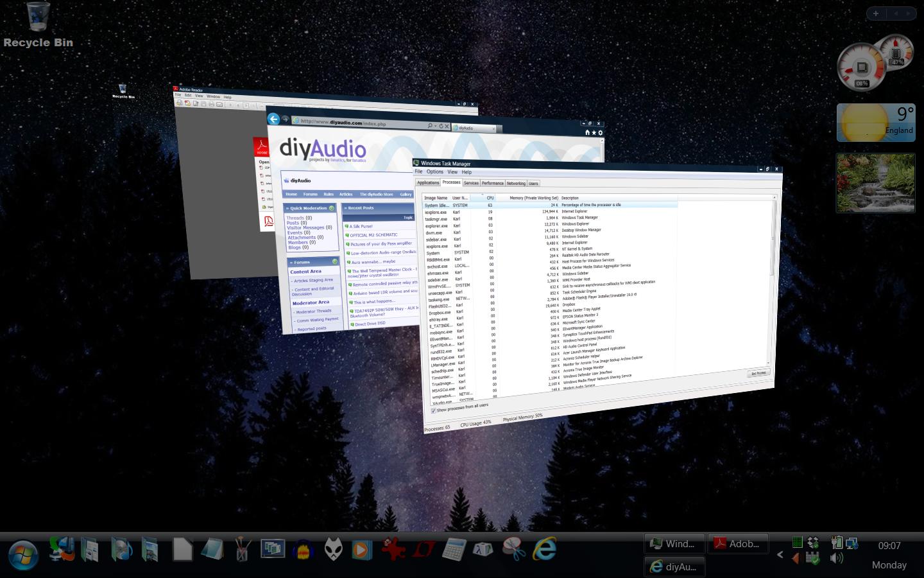Open the blank document LibreOffice icon
924x578 pixels.
[182, 550]
